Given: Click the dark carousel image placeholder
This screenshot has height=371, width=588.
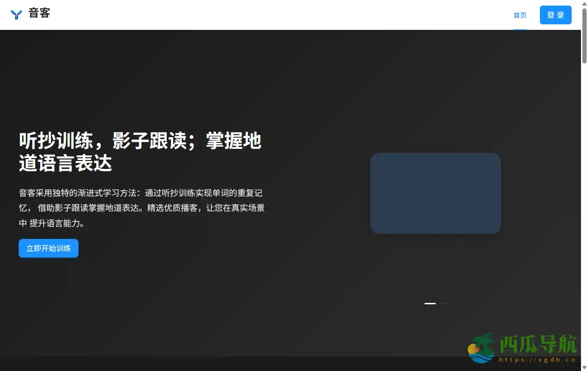Looking at the screenshot, I should 435,193.
